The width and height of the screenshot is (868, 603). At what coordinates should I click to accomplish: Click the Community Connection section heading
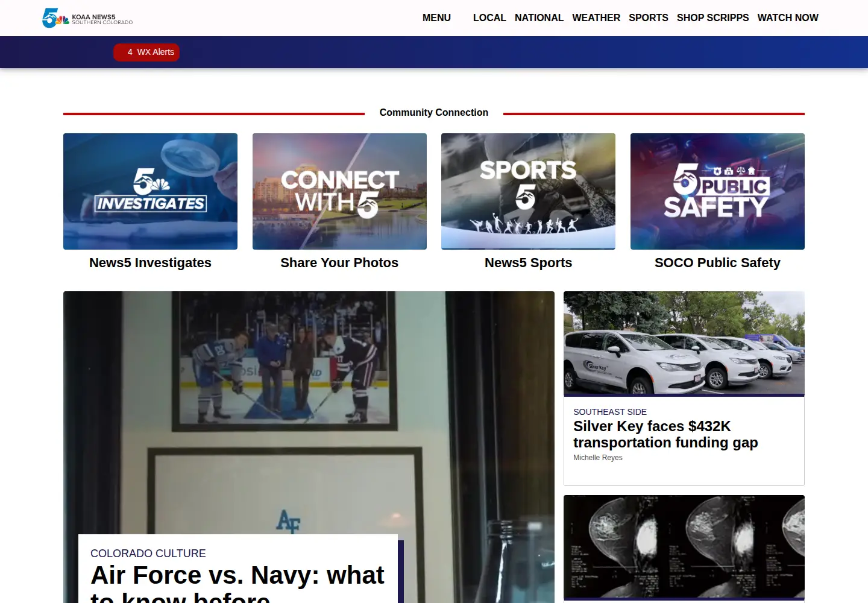(x=434, y=113)
